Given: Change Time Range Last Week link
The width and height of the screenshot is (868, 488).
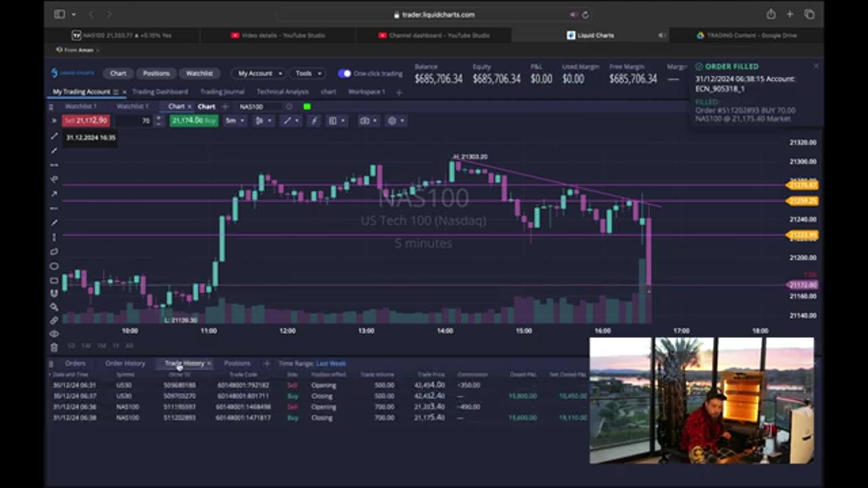Looking at the screenshot, I should tap(331, 363).
